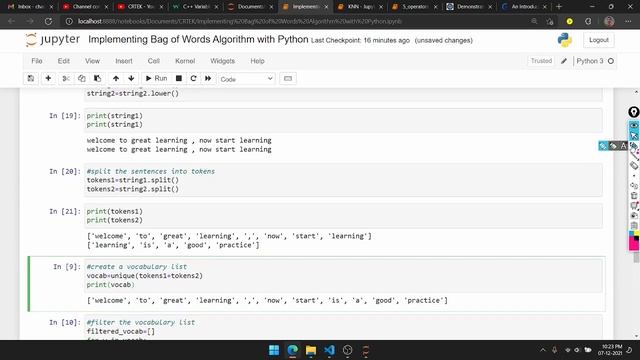Click the pencil edit-mode icon
The height and width of the screenshot is (360, 640).
coord(564,61)
